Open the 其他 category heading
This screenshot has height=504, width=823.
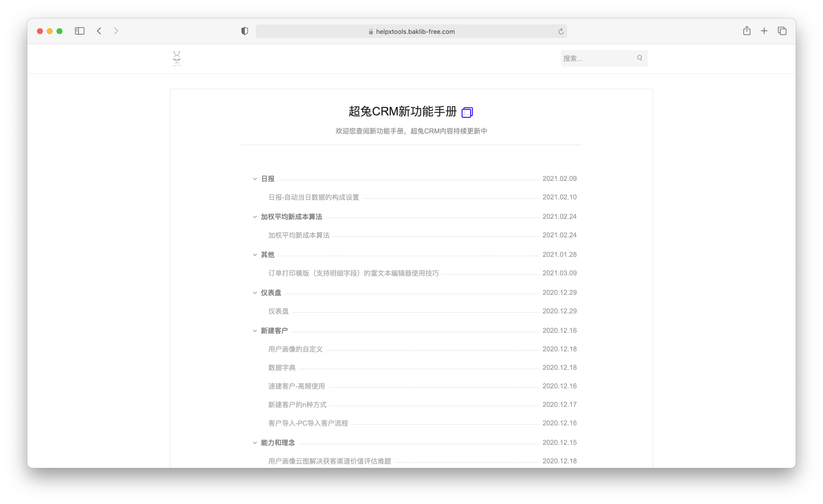point(268,255)
